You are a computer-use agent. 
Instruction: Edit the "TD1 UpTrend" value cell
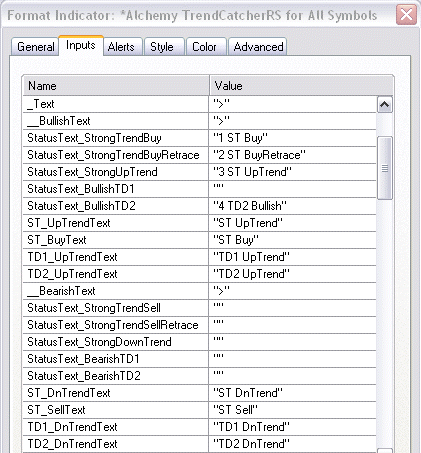(293, 257)
